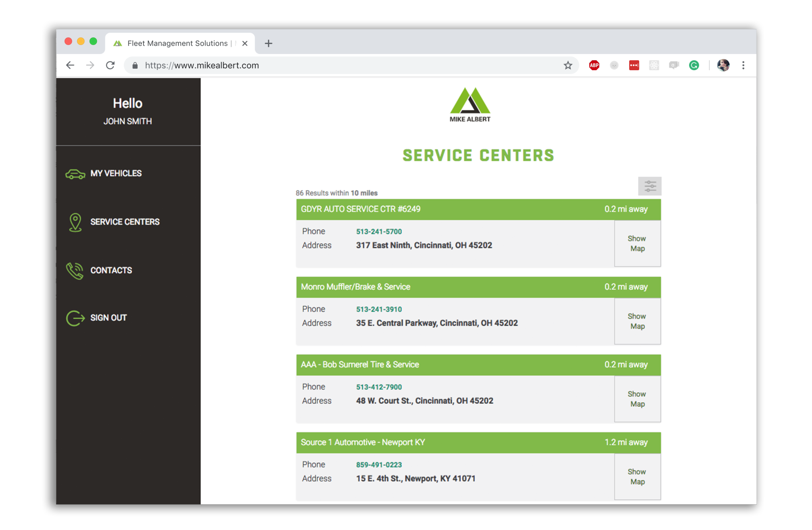
Task: Click the Mike Albert logo
Action: pos(470,105)
